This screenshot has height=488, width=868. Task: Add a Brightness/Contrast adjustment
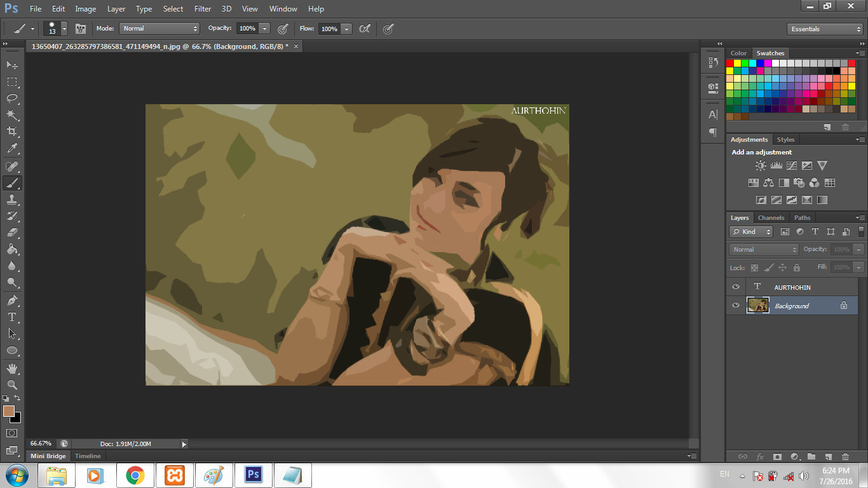pyautogui.click(x=761, y=166)
